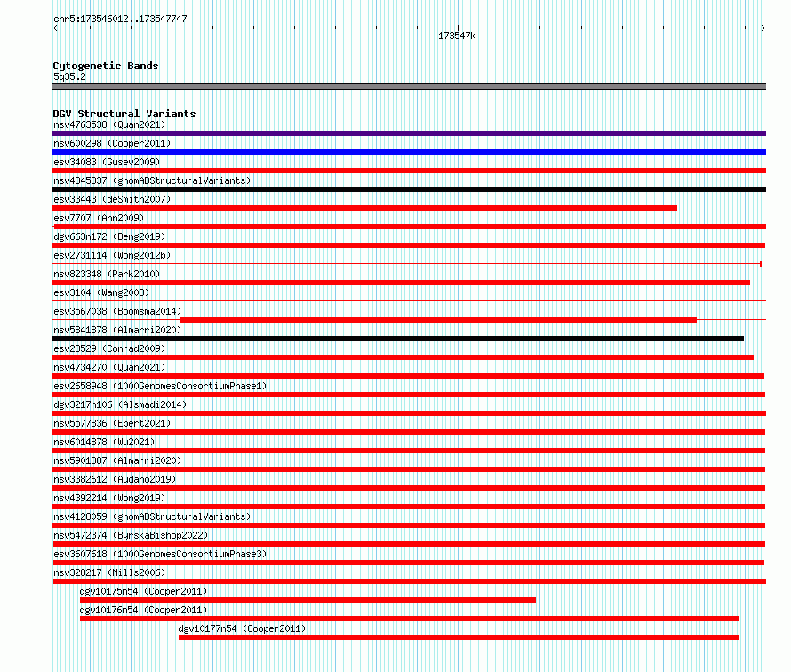
Task: Open variant nsv6014878 (Wu2021)
Action: [104, 442]
